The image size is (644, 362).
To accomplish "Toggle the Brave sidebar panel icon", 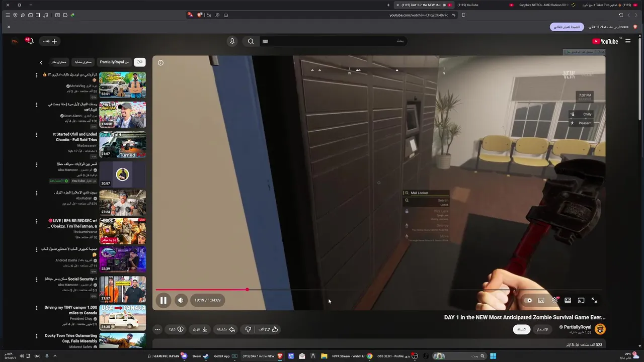I will (38, 15).
